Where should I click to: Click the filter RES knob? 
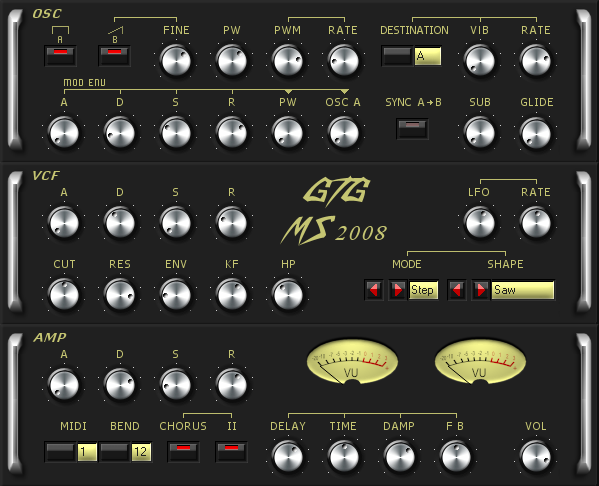point(120,295)
